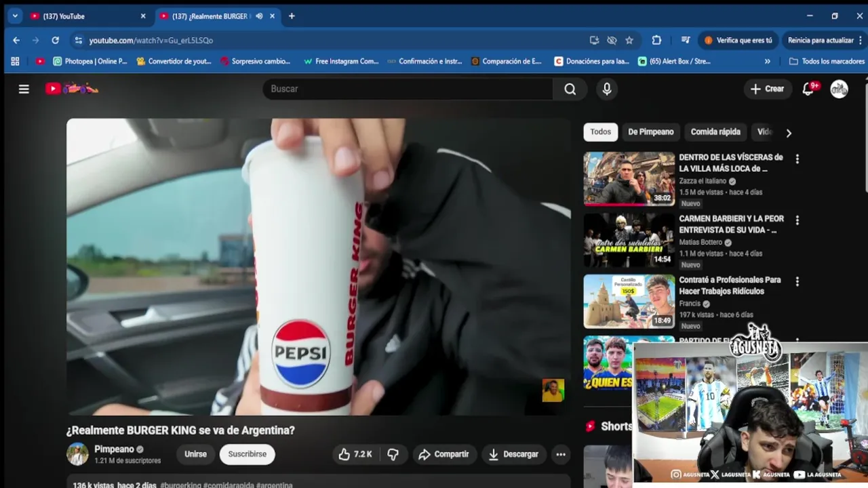The image size is (868, 488).
Task: Show more filter chips with the right arrow
Action: 789,133
